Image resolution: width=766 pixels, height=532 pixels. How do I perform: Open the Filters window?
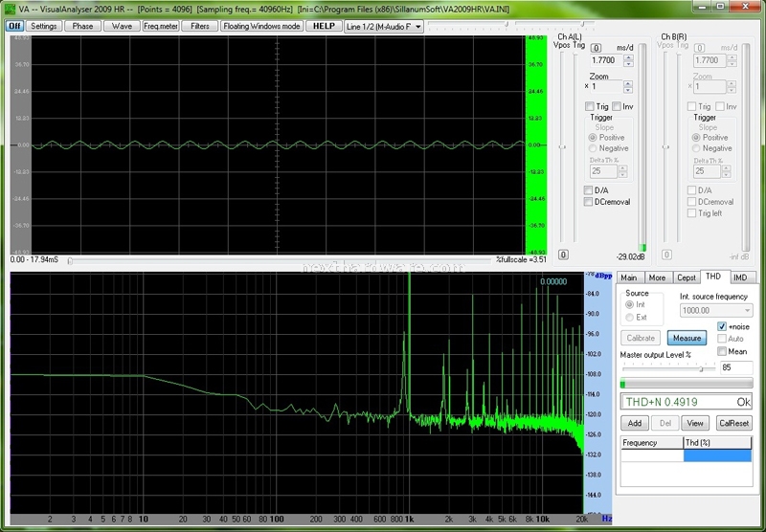pos(200,26)
